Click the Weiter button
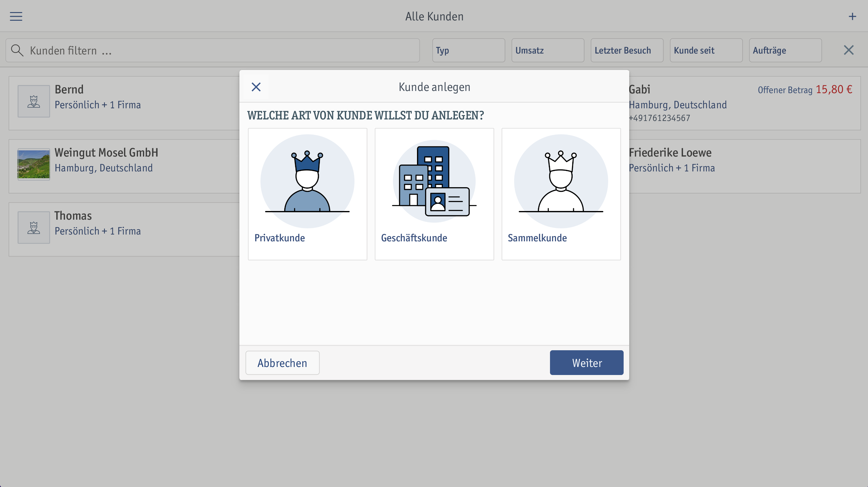The height and width of the screenshot is (487, 868). pyautogui.click(x=587, y=363)
